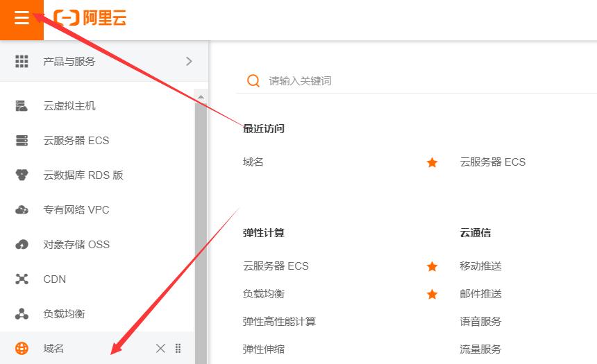
Task: Open 对象存储 OSS sidebar entry
Action: click(76, 244)
